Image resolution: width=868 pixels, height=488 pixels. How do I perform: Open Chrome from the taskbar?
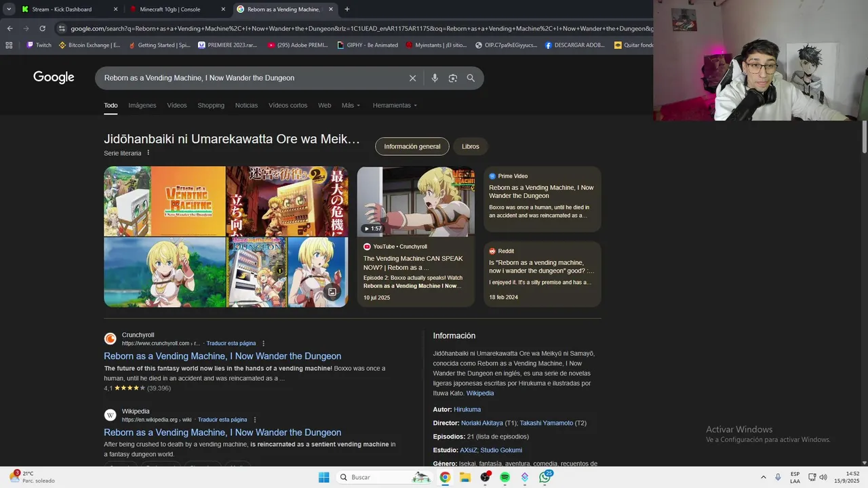click(x=445, y=477)
